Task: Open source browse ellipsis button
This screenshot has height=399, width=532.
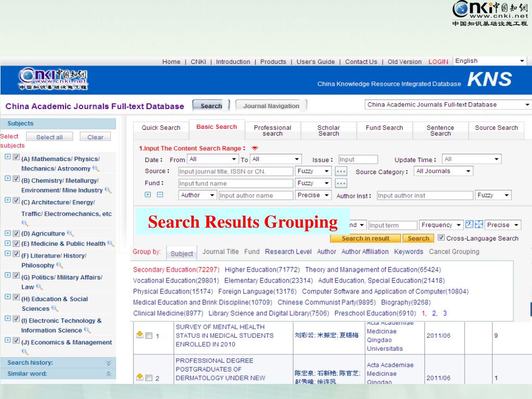Action: [x=341, y=171]
